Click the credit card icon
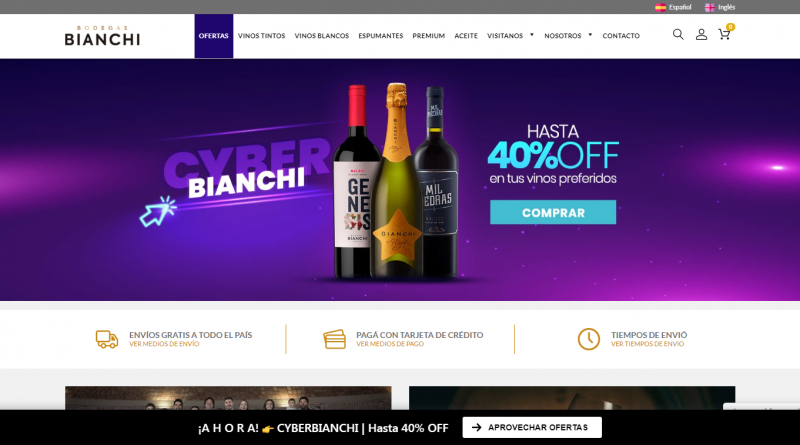 334,339
